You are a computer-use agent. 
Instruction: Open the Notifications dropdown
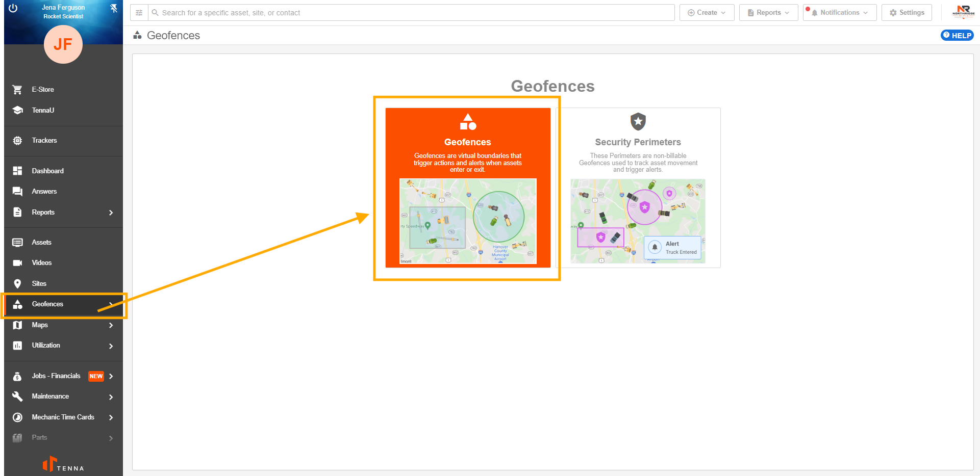click(840, 13)
